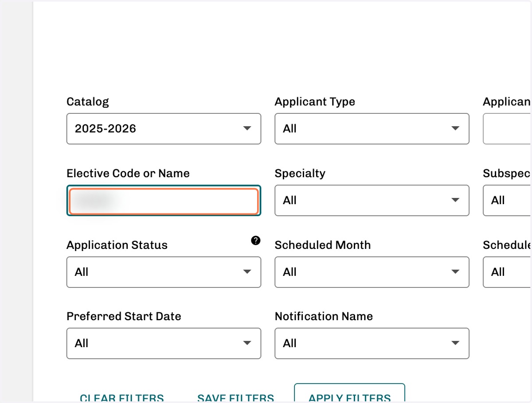Click the Application Status help icon
Image resolution: width=532 pixels, height=403 pixels.
click(256, 240)
